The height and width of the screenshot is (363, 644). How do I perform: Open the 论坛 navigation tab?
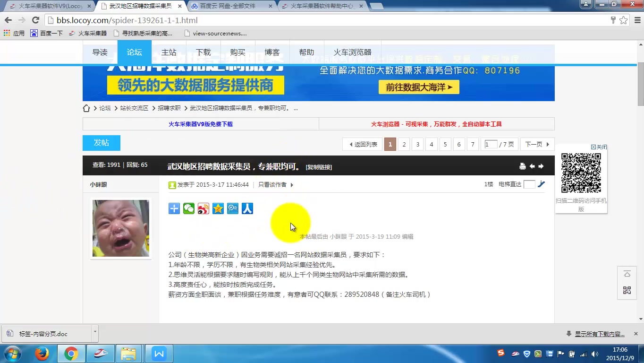(x=135, y=52)
